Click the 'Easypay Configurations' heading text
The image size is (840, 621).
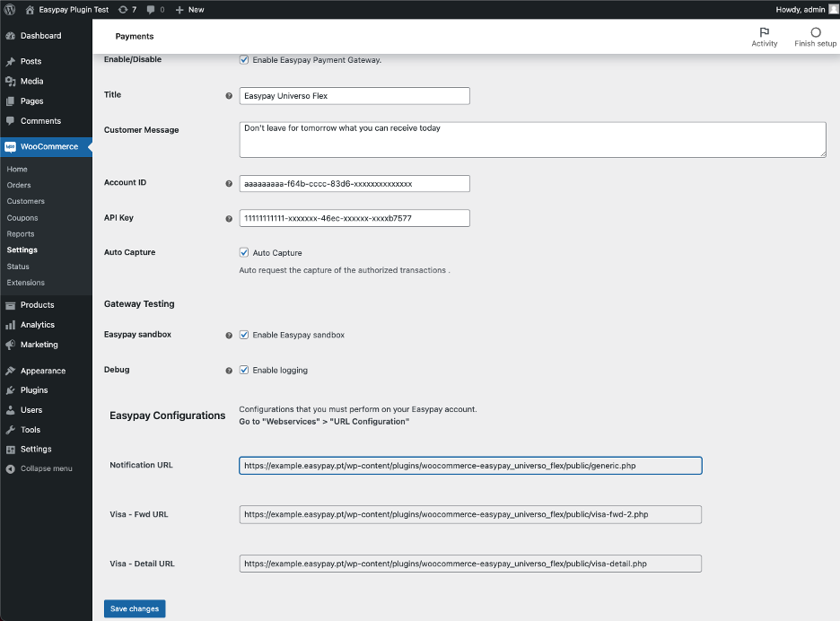click(168, 415)
